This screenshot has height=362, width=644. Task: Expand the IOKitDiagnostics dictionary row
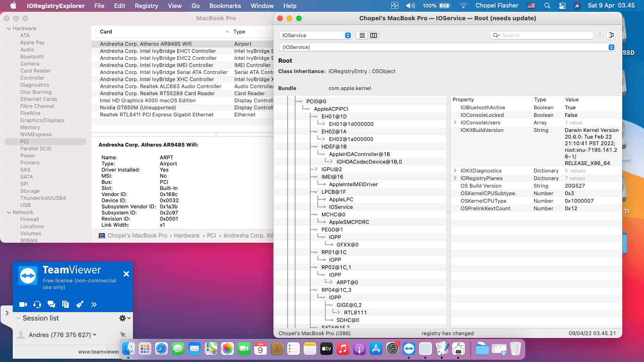[455, 171]
